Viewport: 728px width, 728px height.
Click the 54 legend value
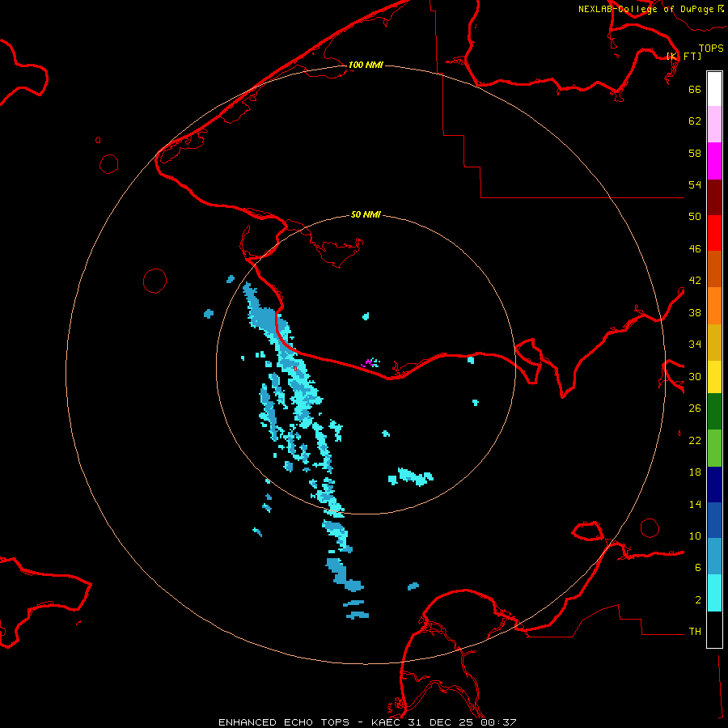pyautogui.click(x=695, y=184)
